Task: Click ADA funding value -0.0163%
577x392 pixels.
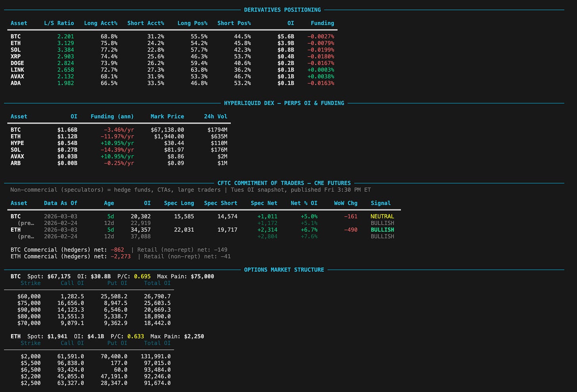Action: point(321,83)
